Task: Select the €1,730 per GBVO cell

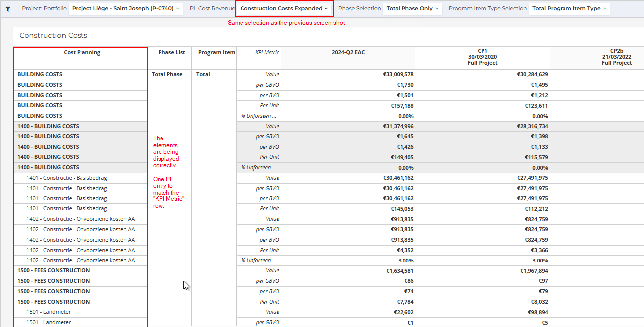Action: click(x=405, y=85)
